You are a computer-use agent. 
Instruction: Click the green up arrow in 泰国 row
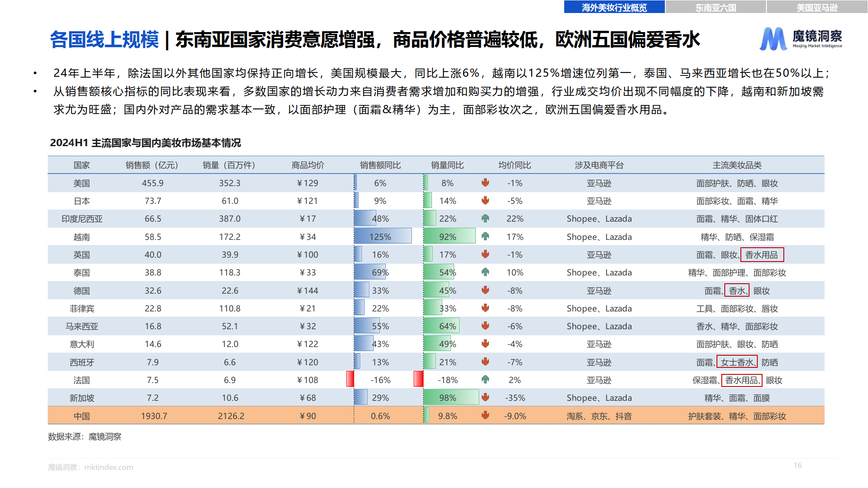485,272
